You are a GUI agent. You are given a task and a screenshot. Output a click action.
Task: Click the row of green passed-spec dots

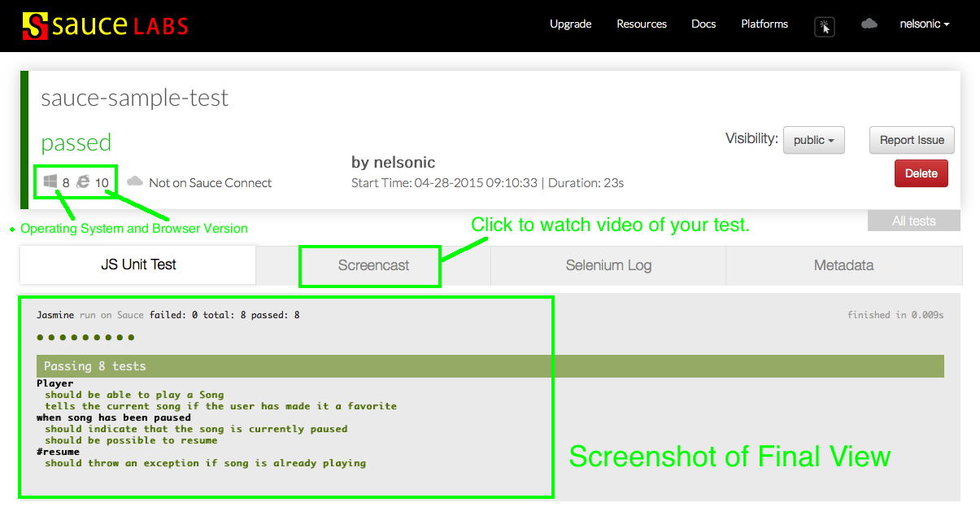point(85,338)
